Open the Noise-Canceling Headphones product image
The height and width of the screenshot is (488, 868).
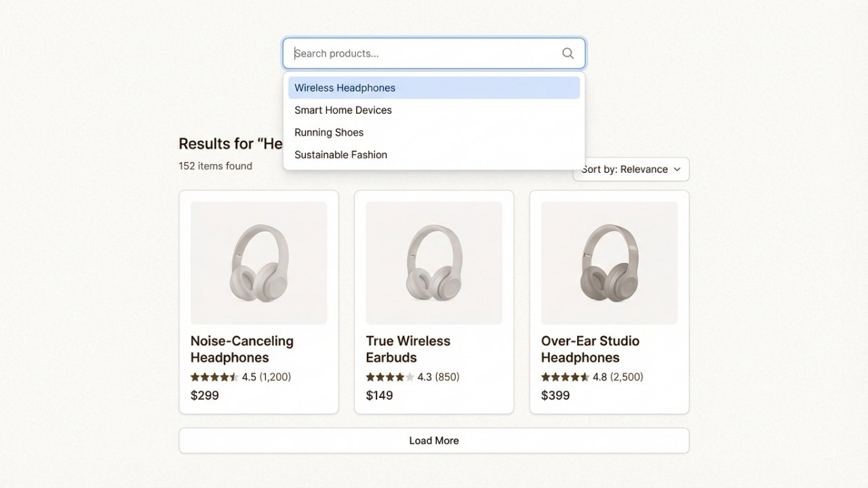[x=258, y=263]
